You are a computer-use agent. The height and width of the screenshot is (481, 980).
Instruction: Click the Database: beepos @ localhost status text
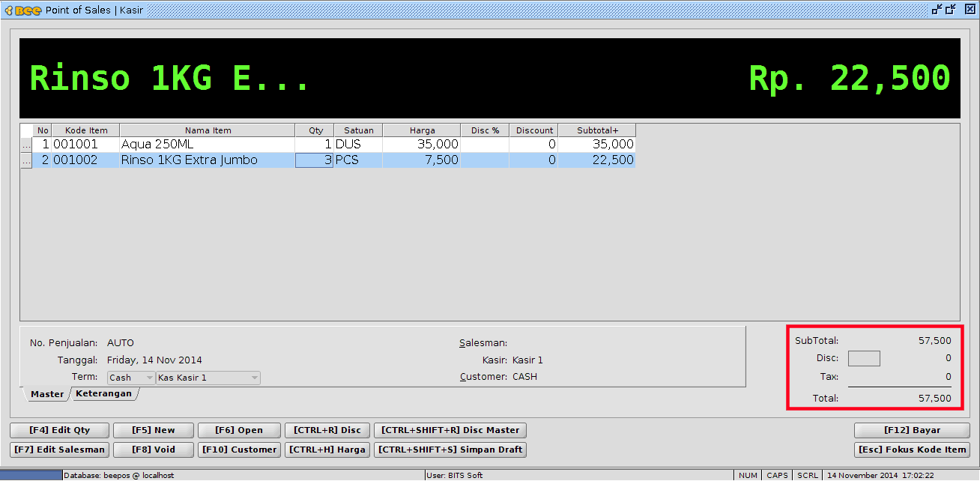click(x=119, y=476)
